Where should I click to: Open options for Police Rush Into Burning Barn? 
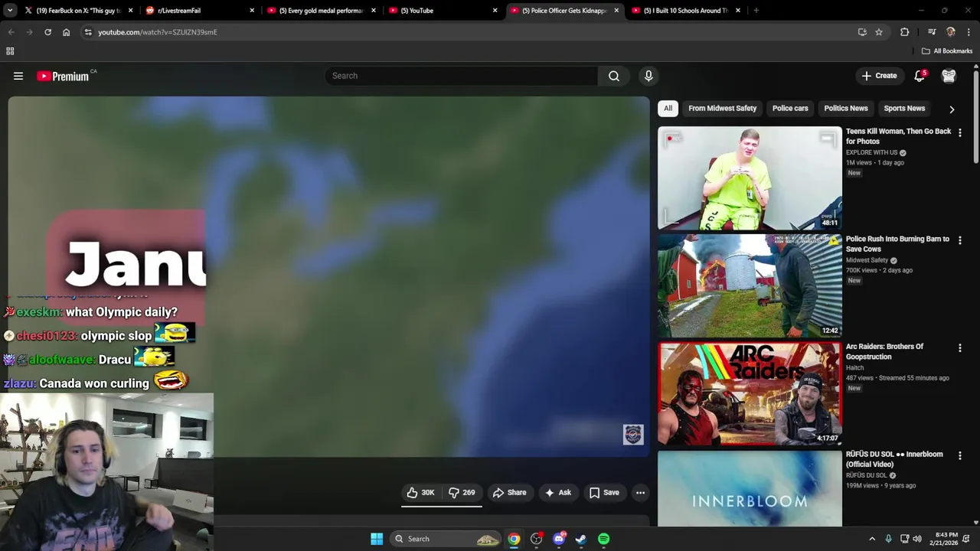click(959, 240)
